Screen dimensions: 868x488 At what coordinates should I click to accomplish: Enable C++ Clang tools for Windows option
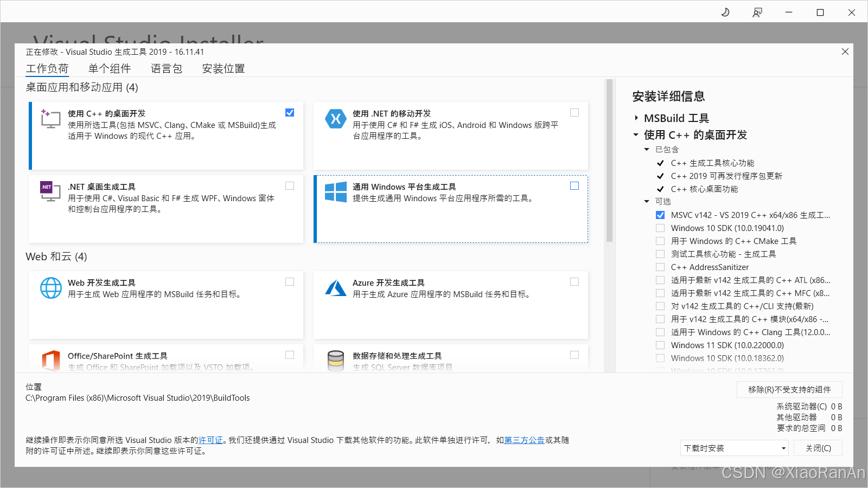660,332
